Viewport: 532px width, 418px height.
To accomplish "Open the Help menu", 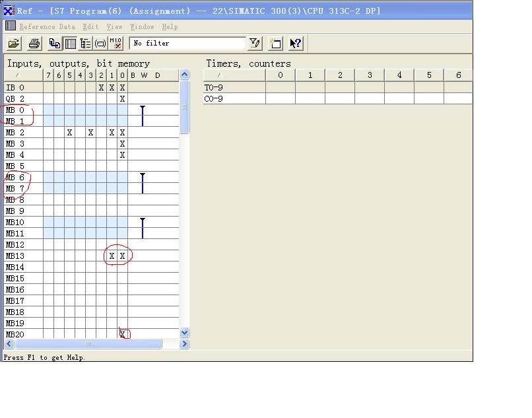I will coord(170,26).
